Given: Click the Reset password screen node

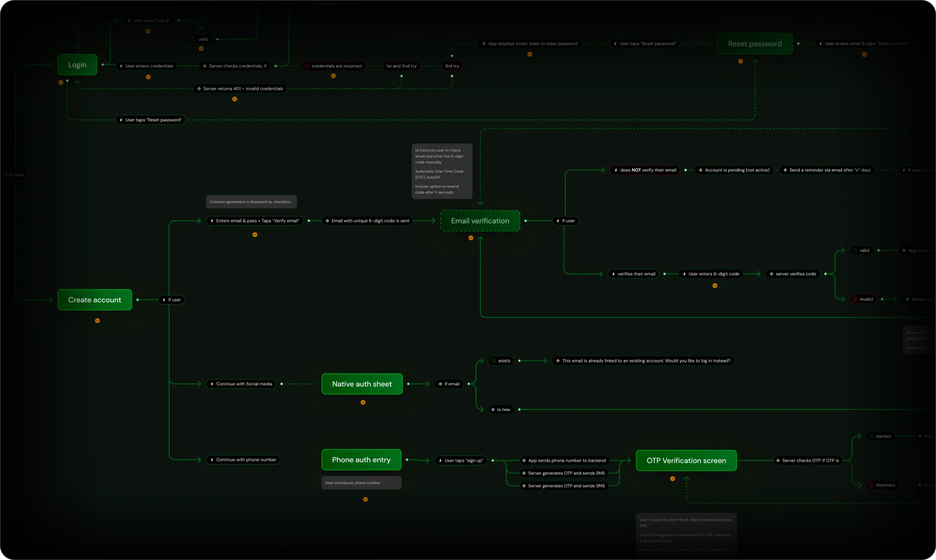Looking at the screenshot, I should point(754,44).
